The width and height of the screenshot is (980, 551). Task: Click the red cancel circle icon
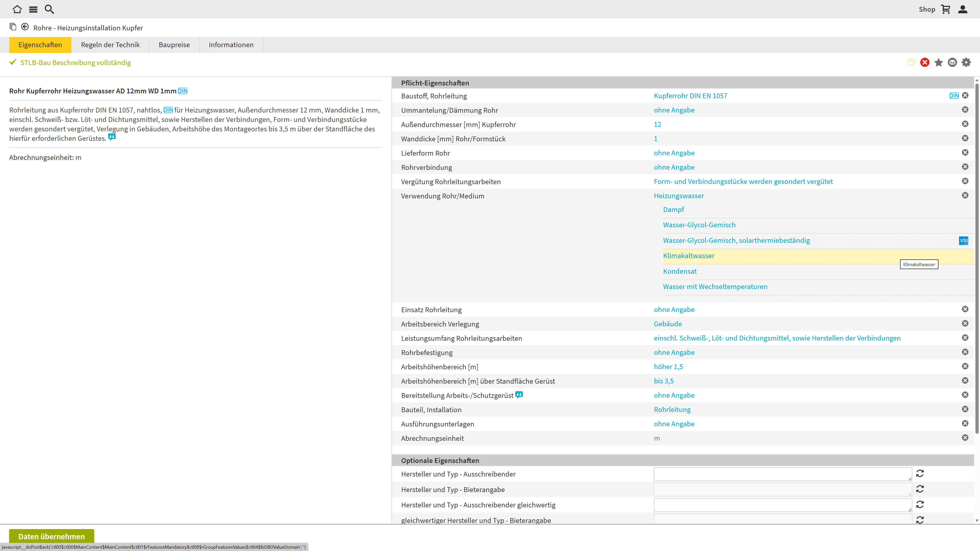pos(925,62)
